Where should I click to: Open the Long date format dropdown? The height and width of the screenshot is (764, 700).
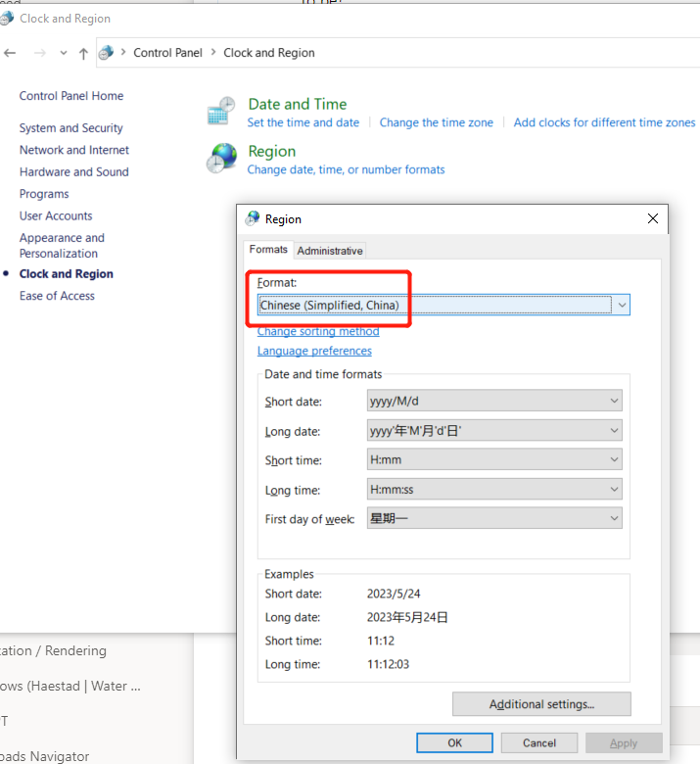coord(494,431)
